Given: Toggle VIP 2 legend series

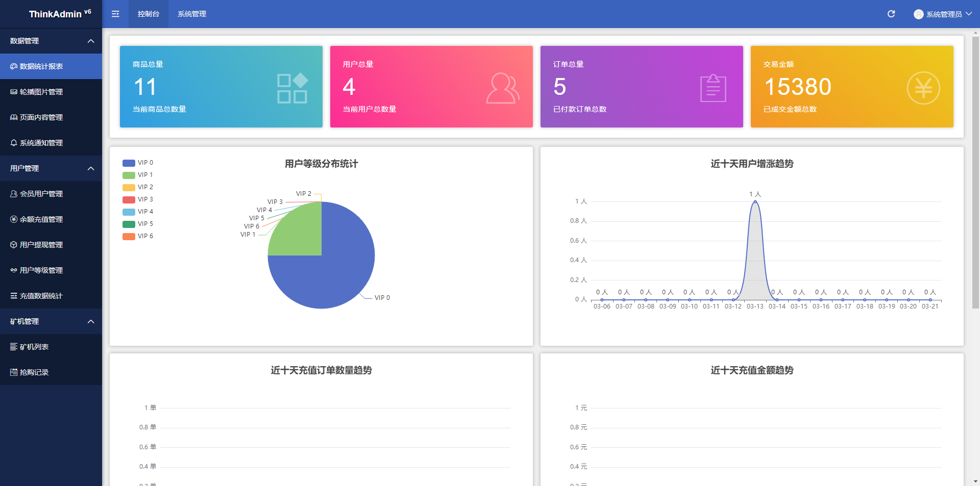Looking at the screenshot, I should pos(138,187).
